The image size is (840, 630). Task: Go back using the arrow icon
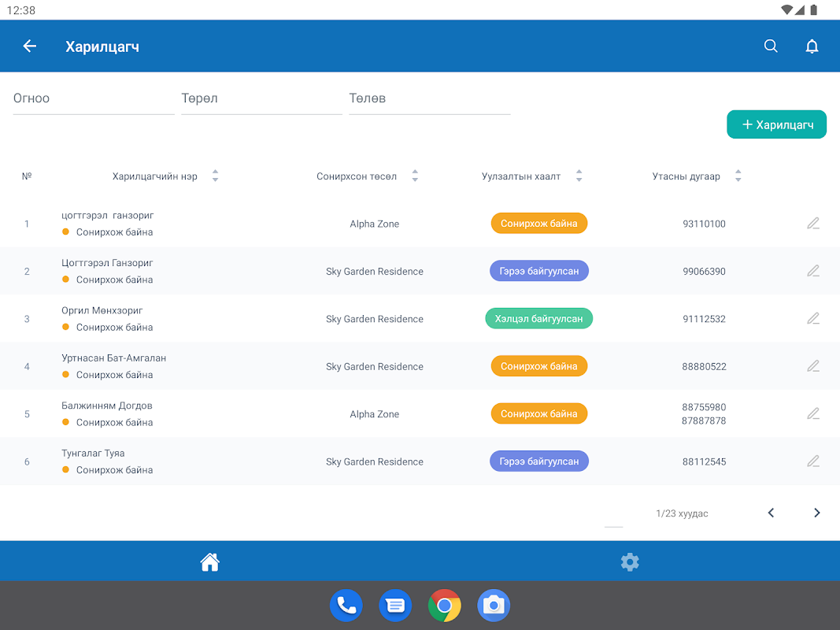tap(29, 46)
